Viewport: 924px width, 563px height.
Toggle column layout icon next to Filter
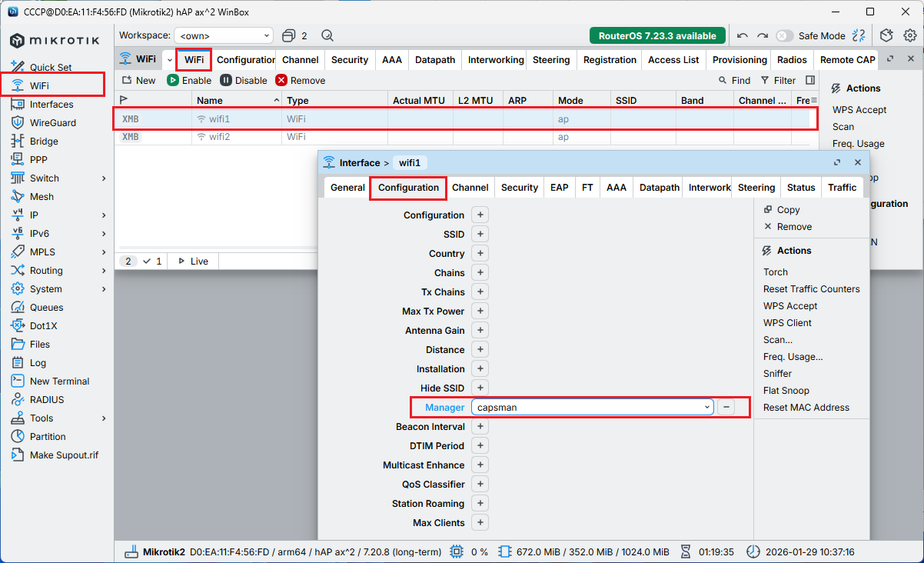[810, 80]
